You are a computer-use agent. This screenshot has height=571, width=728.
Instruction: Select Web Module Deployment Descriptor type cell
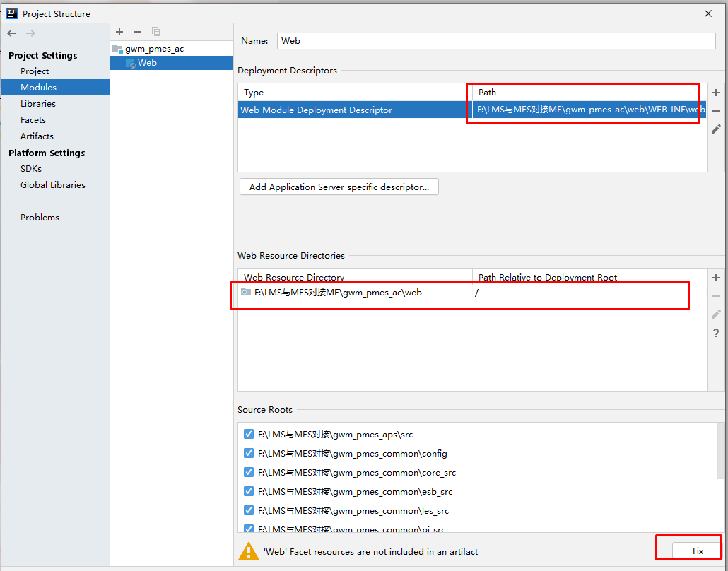[356, 110]
